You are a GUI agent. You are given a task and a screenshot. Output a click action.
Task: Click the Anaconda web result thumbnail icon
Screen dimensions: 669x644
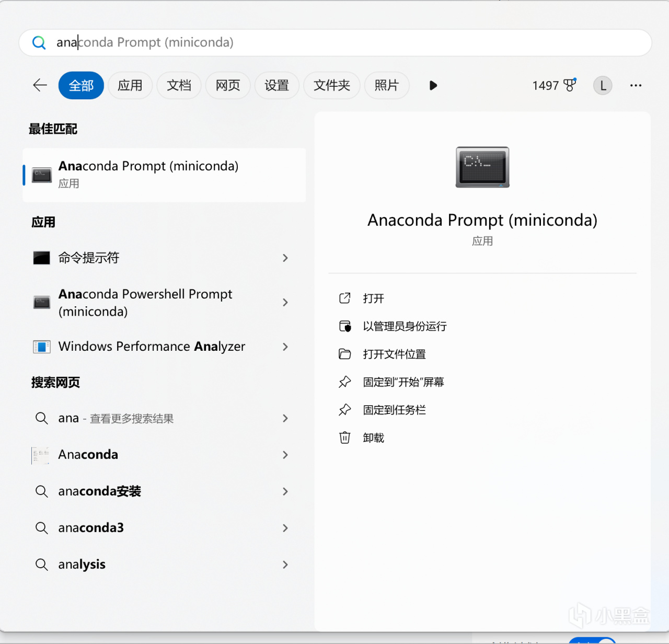pos(41,455)
